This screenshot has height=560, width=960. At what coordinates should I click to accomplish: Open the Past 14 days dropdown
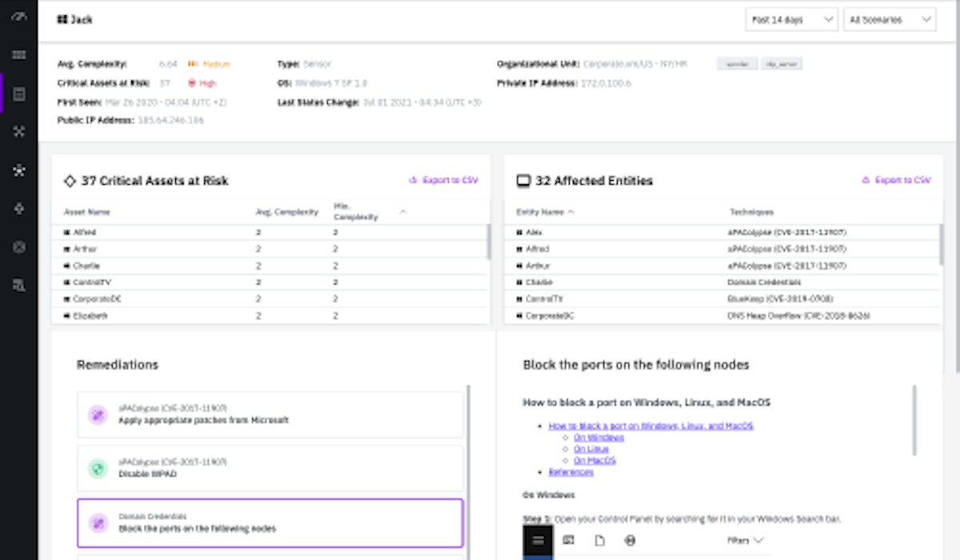(791, 20)
